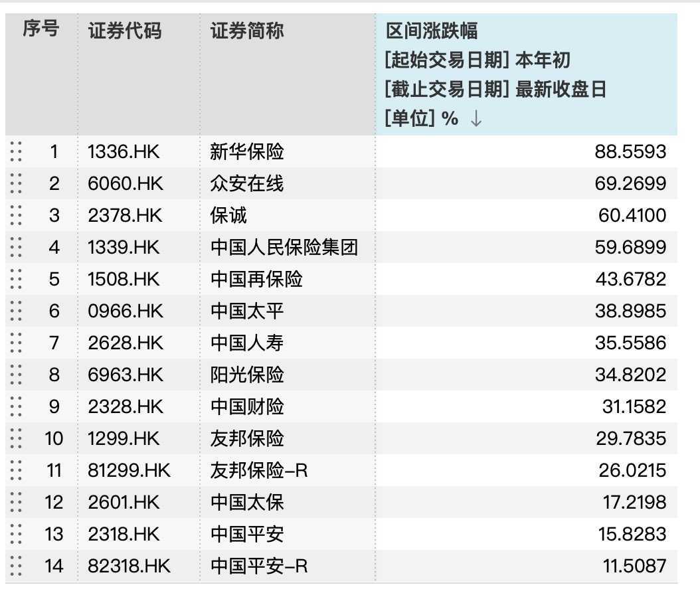
Task: Click drag handle for row 14
Action: click(x=17, y=566)
